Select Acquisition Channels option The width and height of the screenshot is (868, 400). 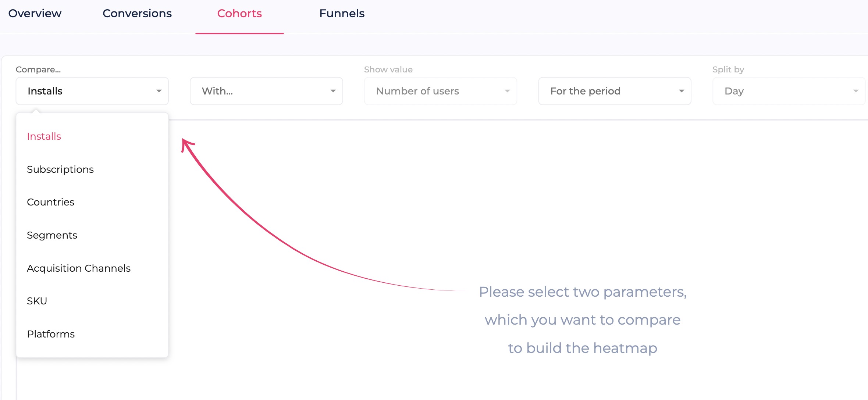pos(79,268)
